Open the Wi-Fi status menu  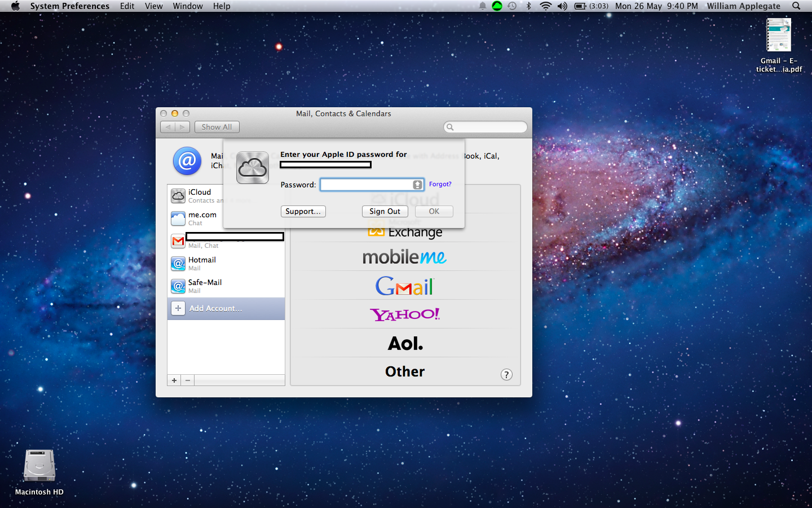545,6
